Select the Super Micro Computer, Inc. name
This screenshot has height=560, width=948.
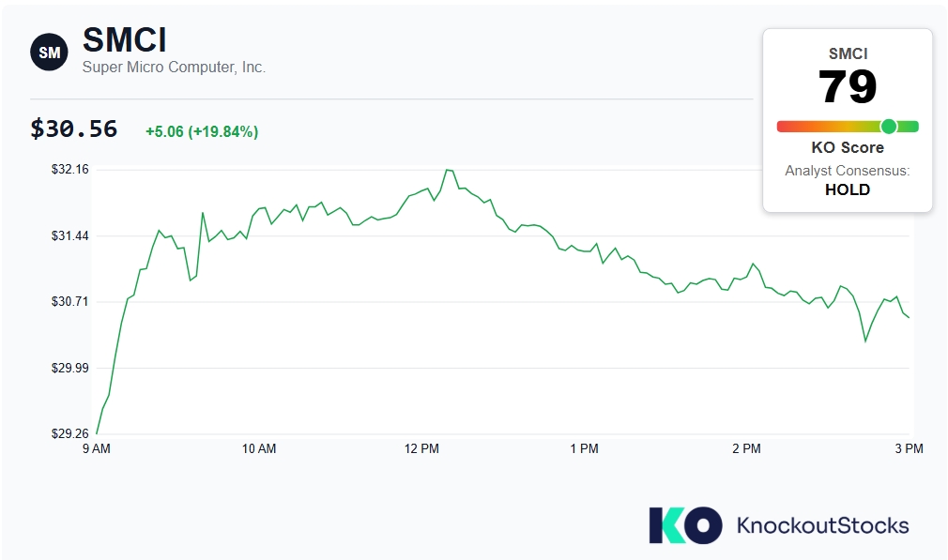pyautogui.click(x=175, y=67)
